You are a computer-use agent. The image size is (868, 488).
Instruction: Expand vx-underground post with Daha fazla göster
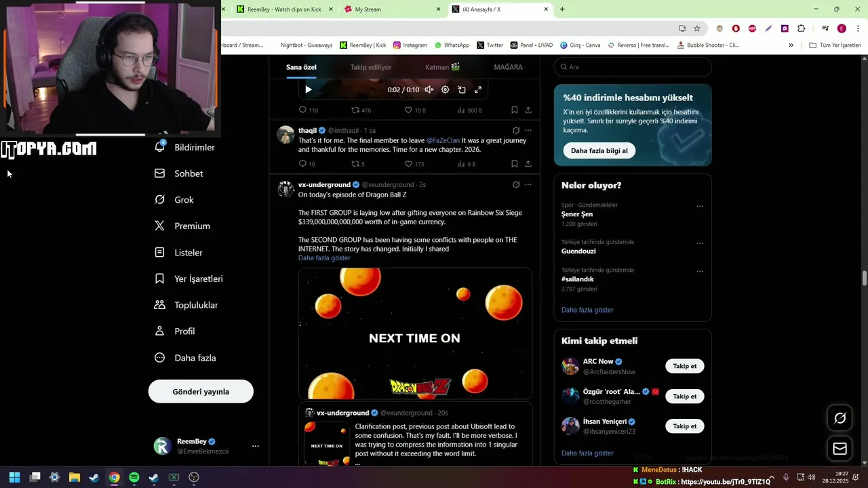[x=324, y=258]
